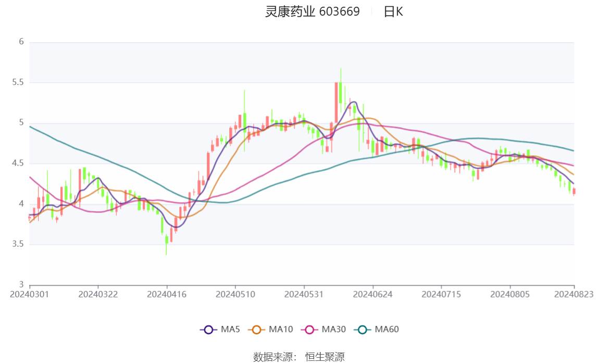This screenshot has height=364, width=598.
Task: Select x-axis date label 20240322
Action: click(98, 294)
